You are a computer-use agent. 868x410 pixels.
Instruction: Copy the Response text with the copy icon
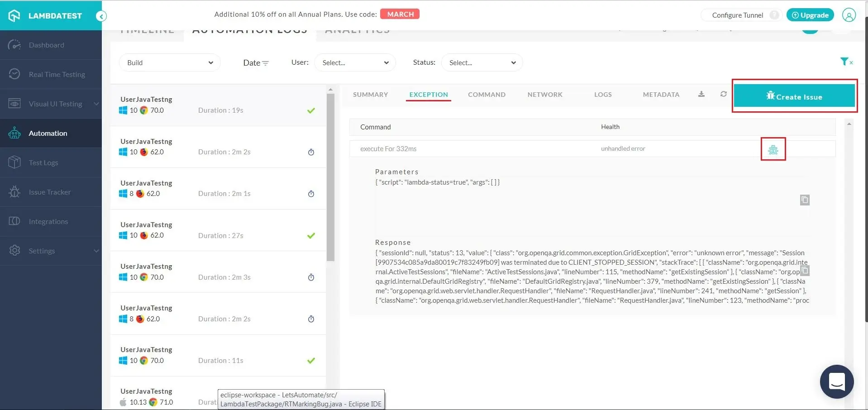click(x=805, y=271)
